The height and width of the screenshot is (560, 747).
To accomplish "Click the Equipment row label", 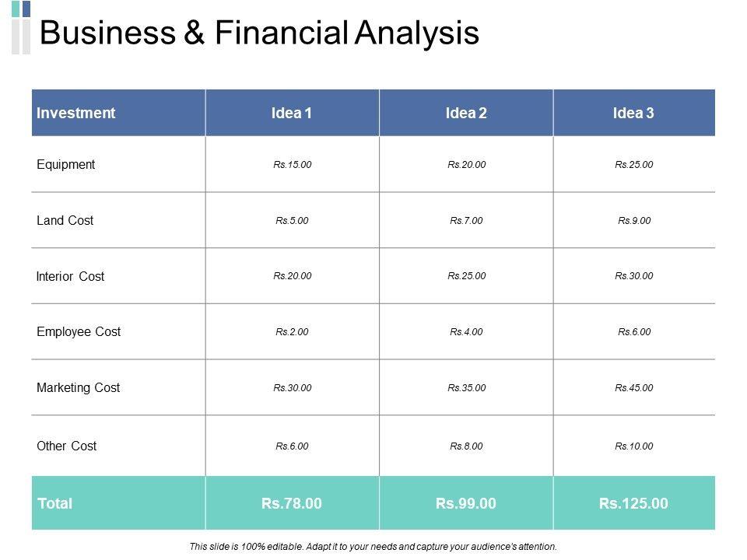I will click(x=66, y=164).
